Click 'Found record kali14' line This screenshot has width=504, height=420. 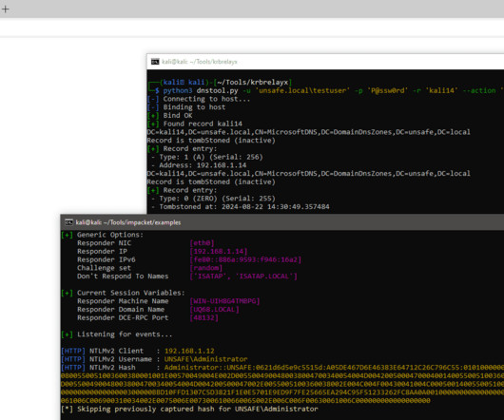(x=195, y=124)
